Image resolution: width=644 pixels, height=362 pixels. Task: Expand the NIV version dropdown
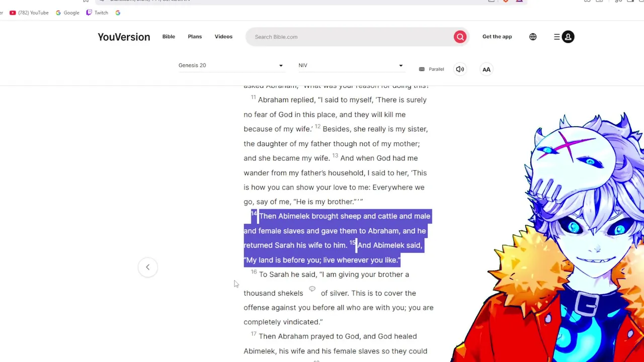coord(351,65)
